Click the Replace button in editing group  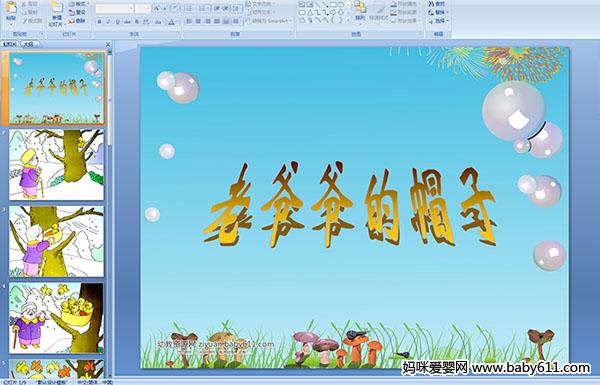(x=438, y=12)
